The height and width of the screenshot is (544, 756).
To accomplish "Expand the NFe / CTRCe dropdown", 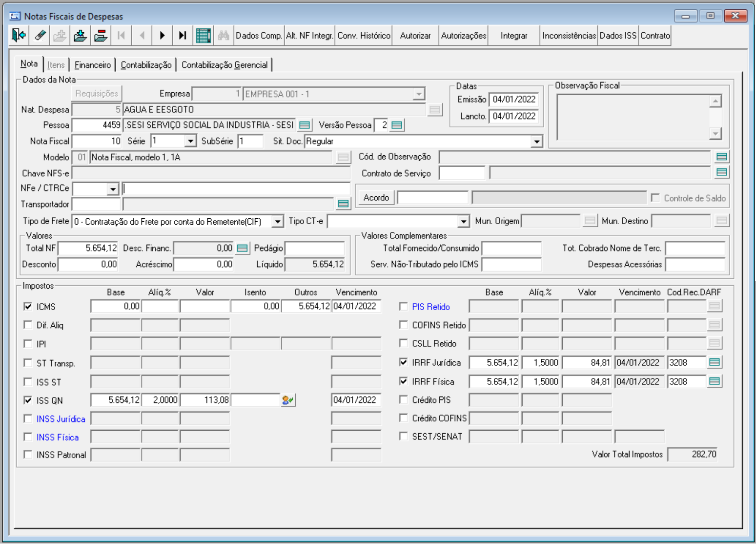I will pyautogui.click(x=113, y=189).
